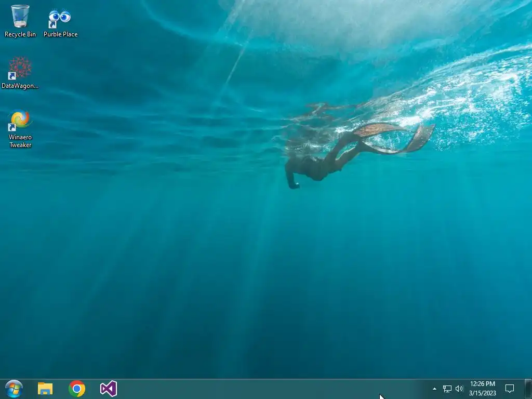Click the Show Desktop strip by the notifications
Image resolution: width=532 pixels, height=399 pixels.
pos(528,389)
